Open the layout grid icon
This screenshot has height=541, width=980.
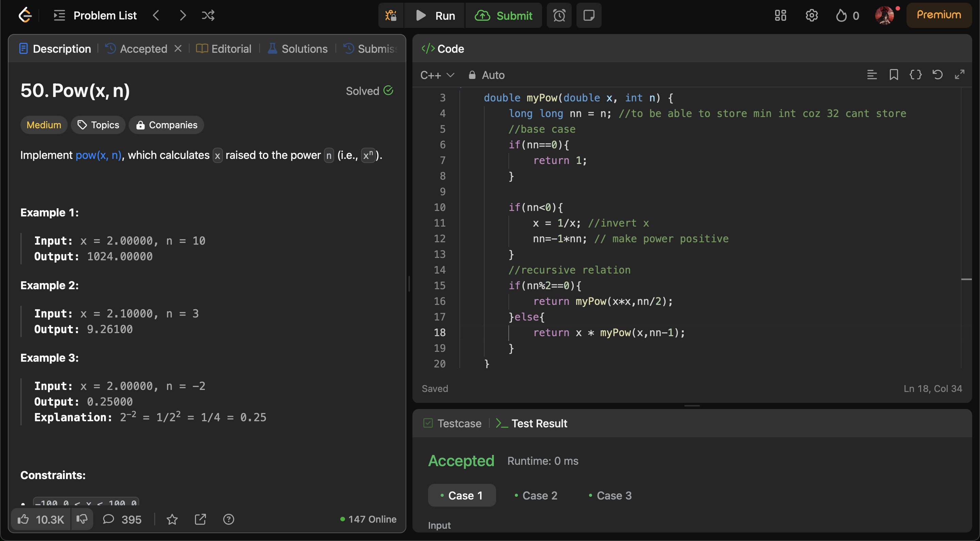point(780,16)
